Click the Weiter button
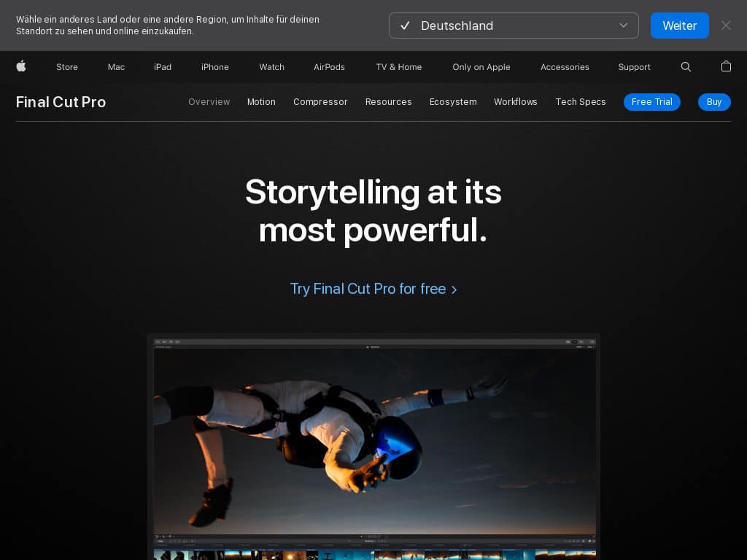 click(x=679, y=26)
